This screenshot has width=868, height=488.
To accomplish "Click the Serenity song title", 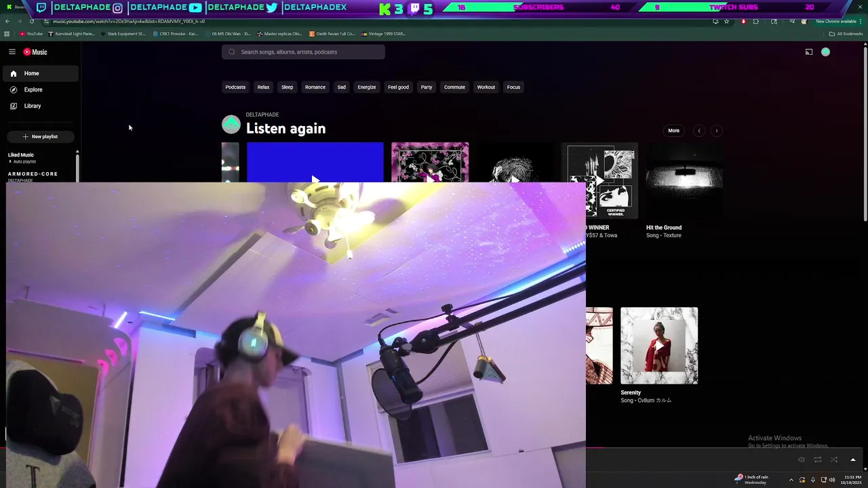I will click(x=631, y=392).
